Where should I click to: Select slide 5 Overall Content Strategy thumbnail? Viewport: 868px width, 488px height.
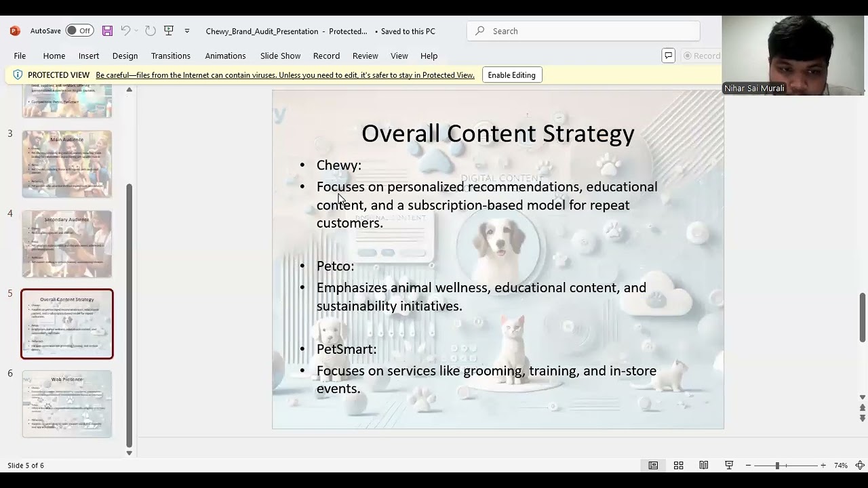(66, 324)
